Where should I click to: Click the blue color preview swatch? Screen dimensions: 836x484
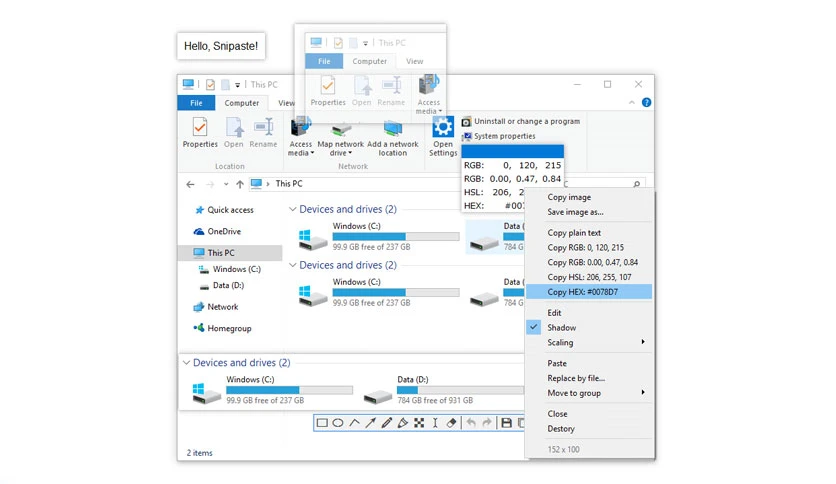(512, 151)
